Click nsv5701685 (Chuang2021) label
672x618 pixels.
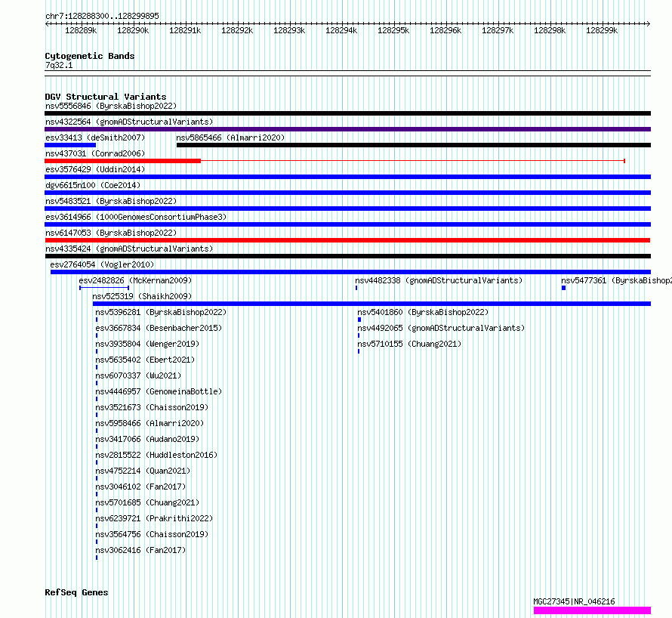147,502
